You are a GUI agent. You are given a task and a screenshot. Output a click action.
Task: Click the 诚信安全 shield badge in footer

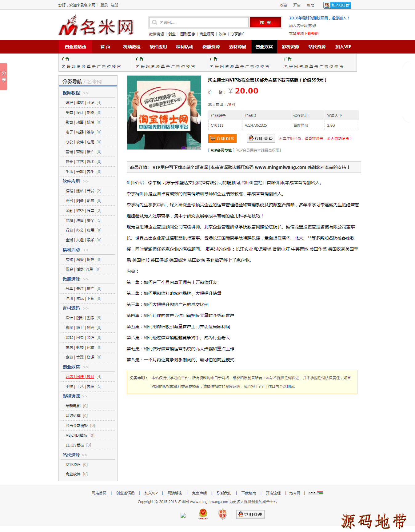point(222,514)
